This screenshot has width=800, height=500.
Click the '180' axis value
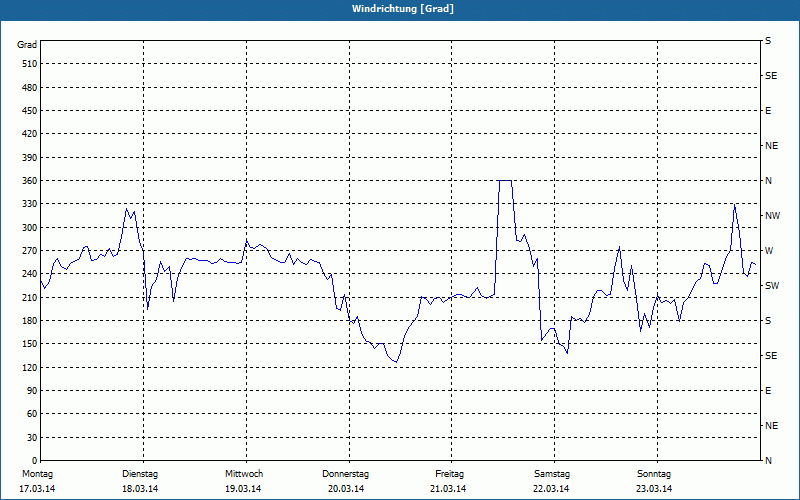30,321
